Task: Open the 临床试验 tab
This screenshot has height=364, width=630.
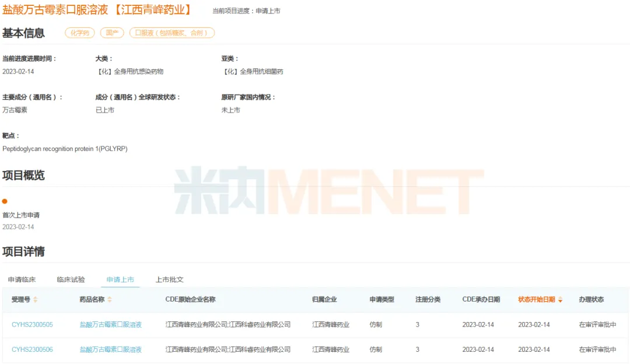Action: pyautogui.click(x=71, y=280)
